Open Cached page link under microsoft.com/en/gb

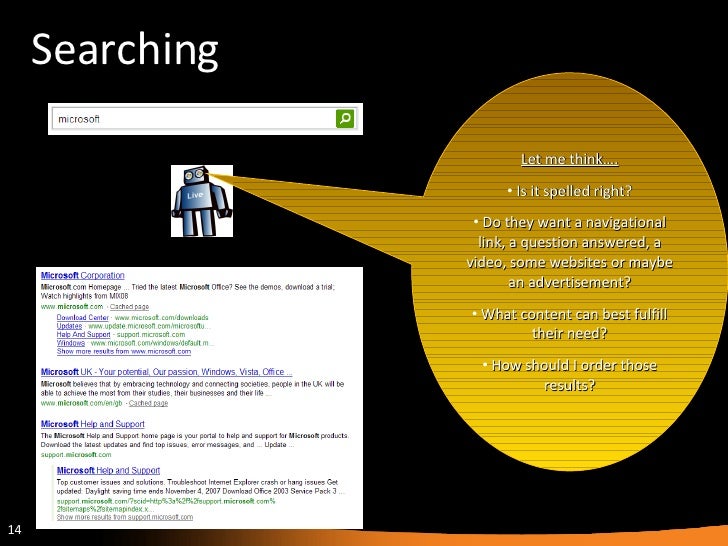[148, 403]
